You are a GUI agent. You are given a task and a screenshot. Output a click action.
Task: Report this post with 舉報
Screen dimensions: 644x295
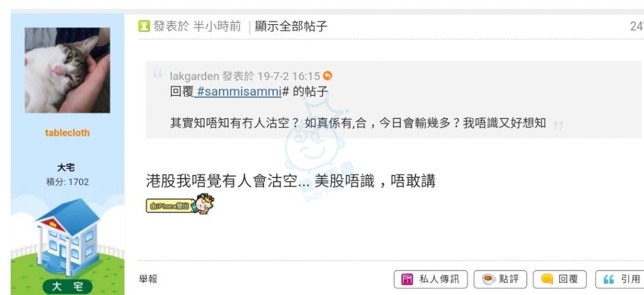148,279
